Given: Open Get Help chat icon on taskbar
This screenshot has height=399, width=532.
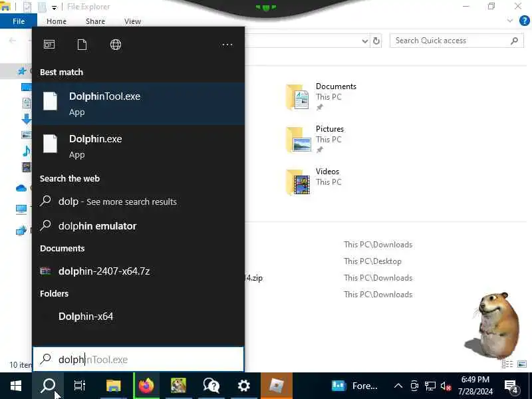Looking at the screenshot, I should click(211, 386).
